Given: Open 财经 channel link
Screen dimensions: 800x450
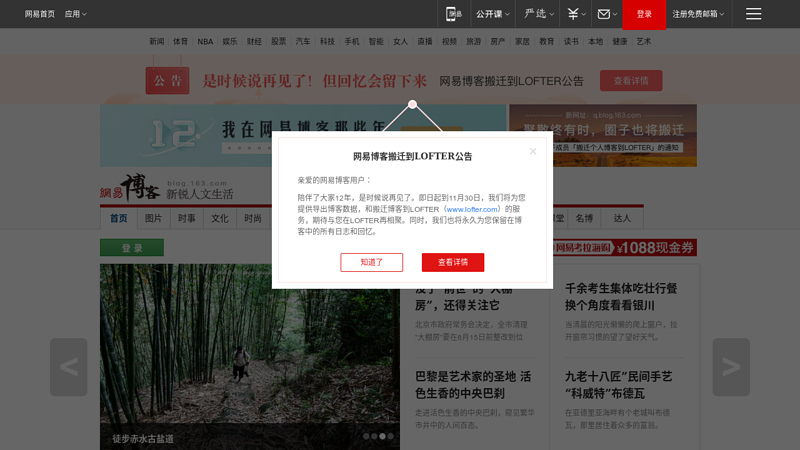Looking at the screenshot, I should click(254, 41).
